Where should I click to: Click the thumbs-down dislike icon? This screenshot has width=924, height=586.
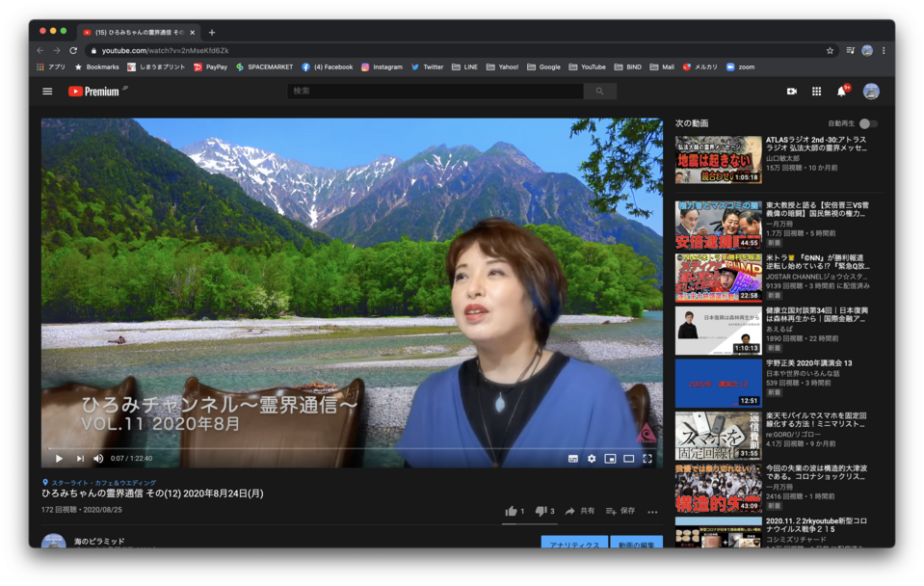coord(541,511)
